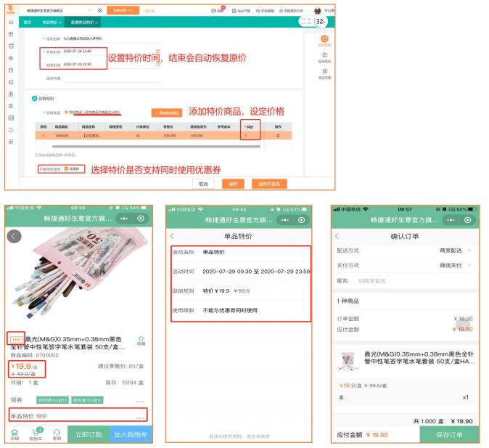Open calendar picker for 结束时间
Viewport: 489px width, 448px height.
point(158,65)
